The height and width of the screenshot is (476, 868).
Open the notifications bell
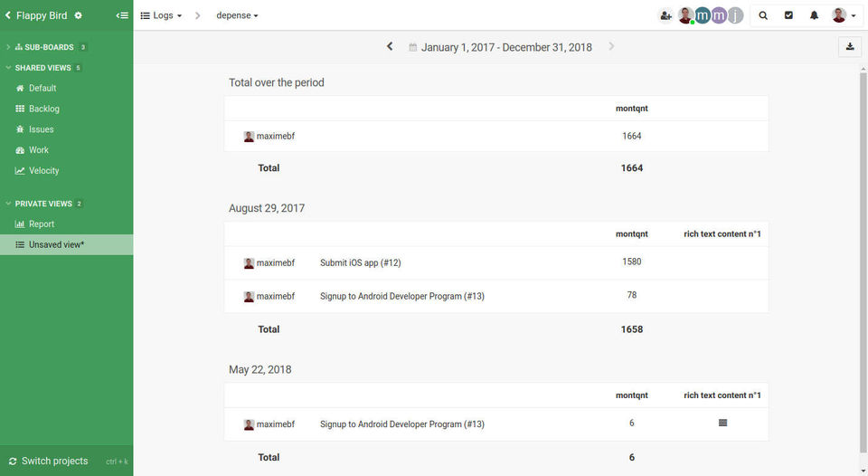(x=814, y=15)
